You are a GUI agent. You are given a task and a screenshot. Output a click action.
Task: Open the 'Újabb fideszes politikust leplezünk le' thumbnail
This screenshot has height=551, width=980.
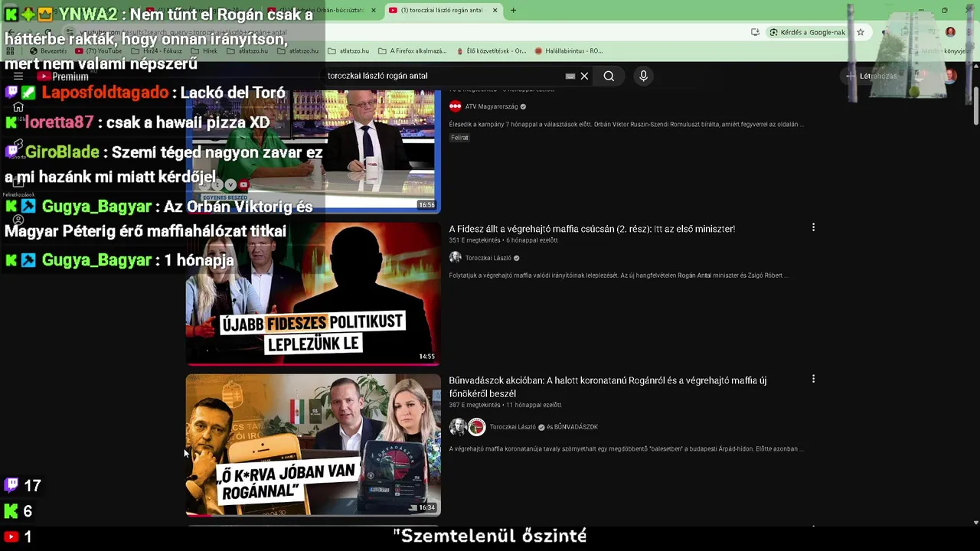(x=313, y=293)
